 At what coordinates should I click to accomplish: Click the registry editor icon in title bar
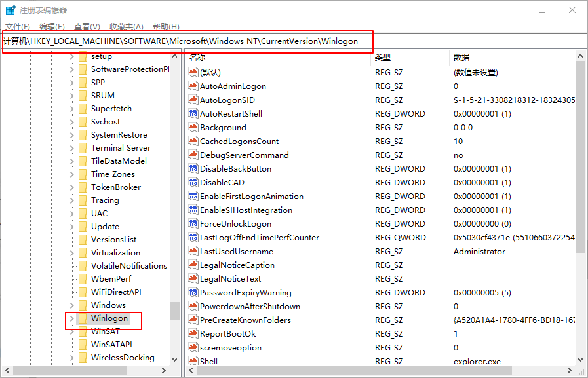coord(10,10)
